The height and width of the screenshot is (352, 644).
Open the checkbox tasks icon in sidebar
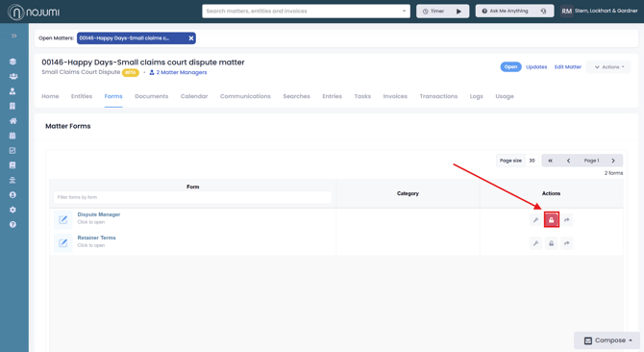(x=12, y=150)
